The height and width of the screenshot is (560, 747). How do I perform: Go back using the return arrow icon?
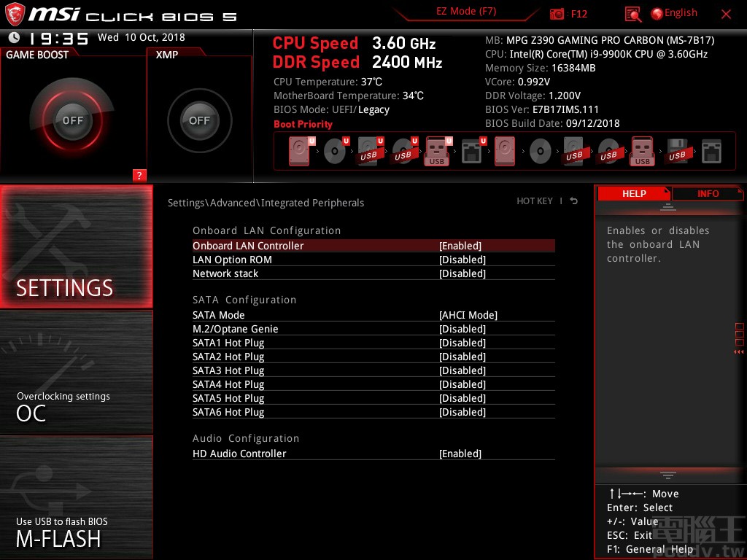[x=573, y=201]
